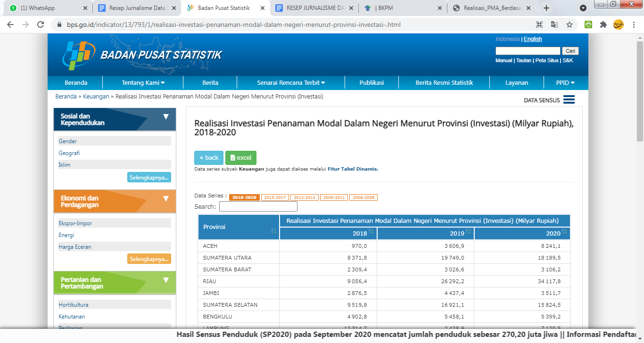
Task: Sort the table by the 2019 column arrows
Action: click(x=468, y=231)
